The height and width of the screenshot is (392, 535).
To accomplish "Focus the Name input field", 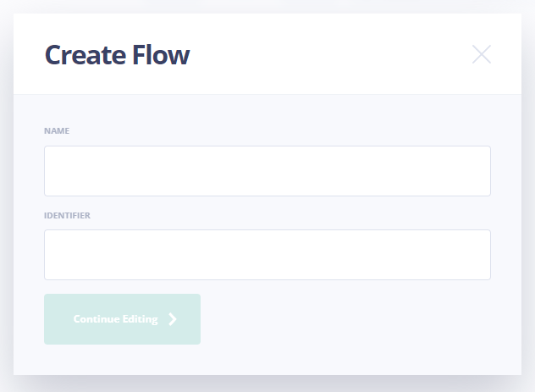I will (267, 171).
